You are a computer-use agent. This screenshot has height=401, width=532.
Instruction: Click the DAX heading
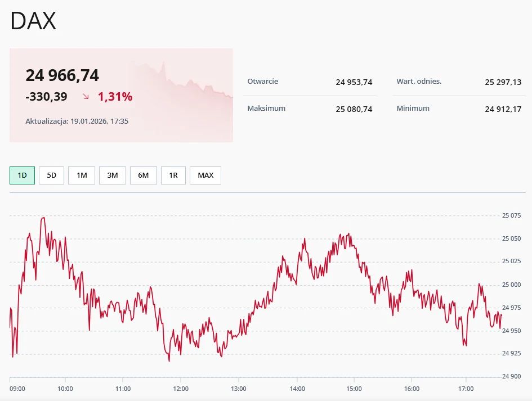click(x=32, y=21)
